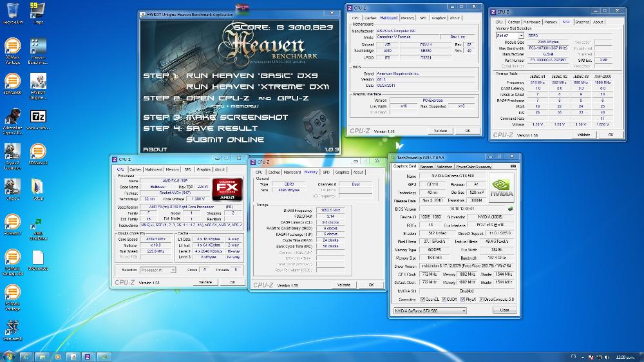
Task: Open the memory Slot selection dropdown
Action: [509, 35]
